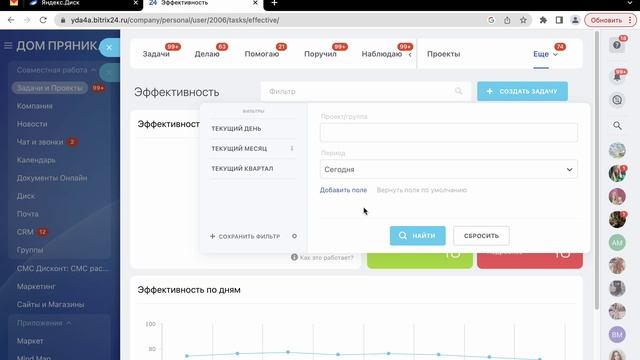The width and height of the screenshot is (640, 360).
Task: Open a new browser tab
Action: (x=274, y=3)
